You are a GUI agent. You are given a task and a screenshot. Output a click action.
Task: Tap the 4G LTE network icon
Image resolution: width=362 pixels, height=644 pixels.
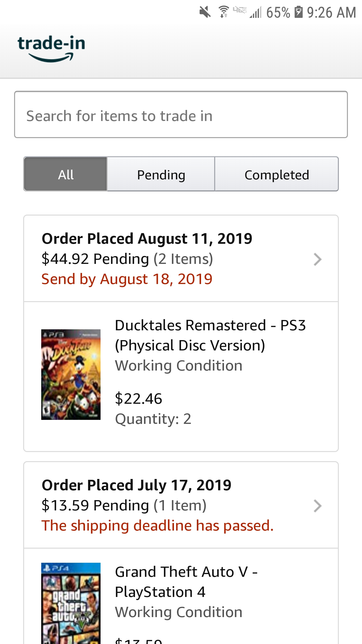coord(240,10)
